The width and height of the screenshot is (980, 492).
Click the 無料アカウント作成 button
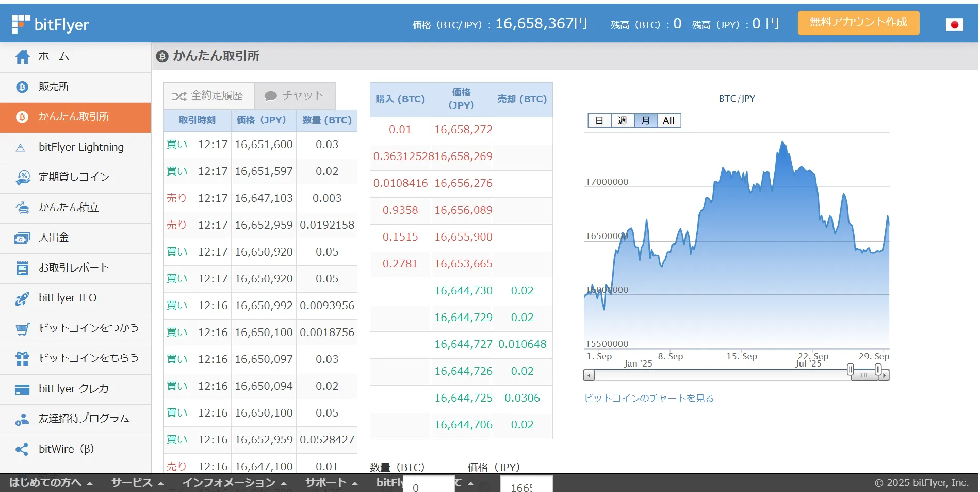tap(858, 23)
